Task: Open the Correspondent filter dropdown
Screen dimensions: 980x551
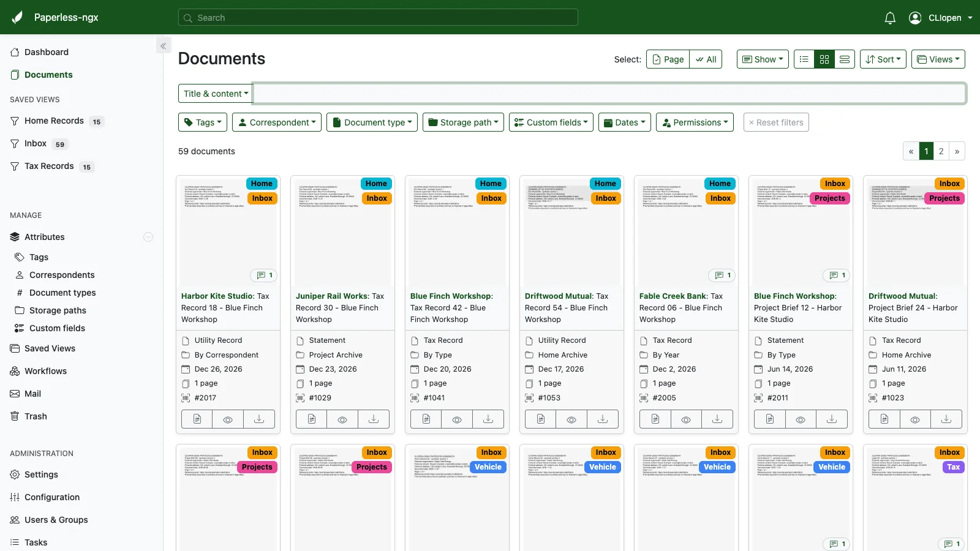Action: [277, 122]
